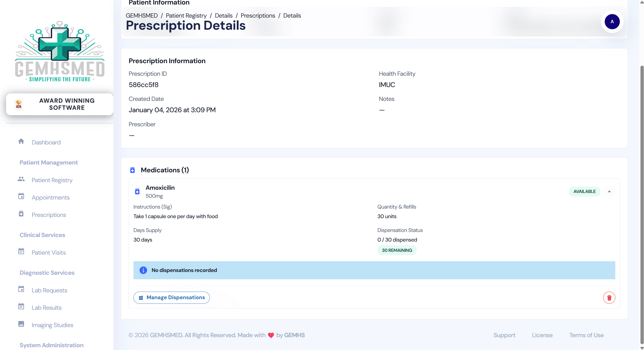Collapse the Amoxicilin medication card chevron
The height and width of the screenshot is (350, 644).
click(609, 192)
